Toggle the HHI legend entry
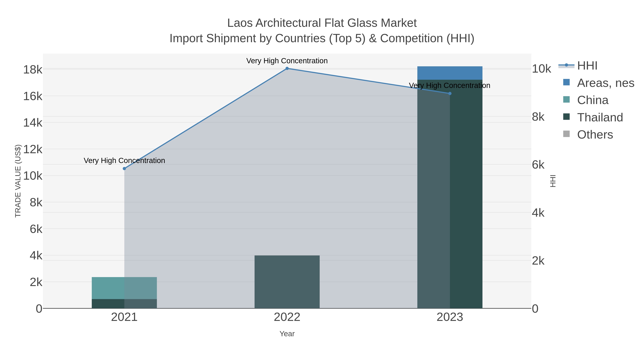Viewport: 644px width, 362px height. (578, 65)
